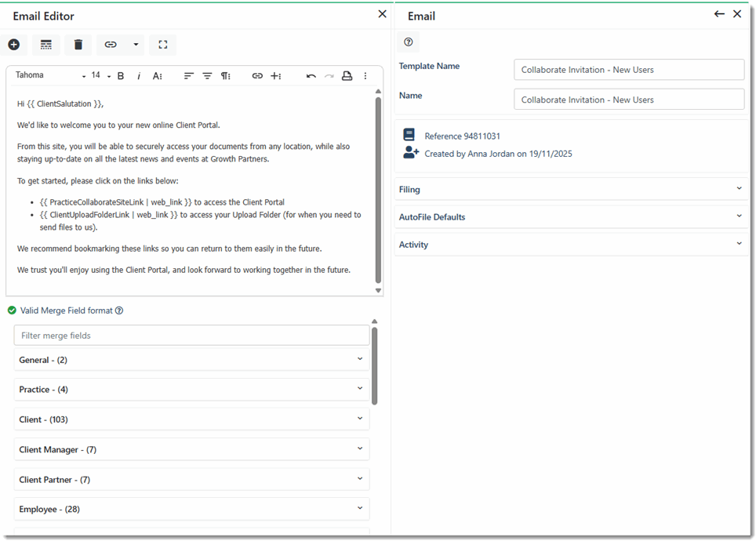Expand the Filing section
This screenshot has height=541, width=756.
(x=572, y=189)
